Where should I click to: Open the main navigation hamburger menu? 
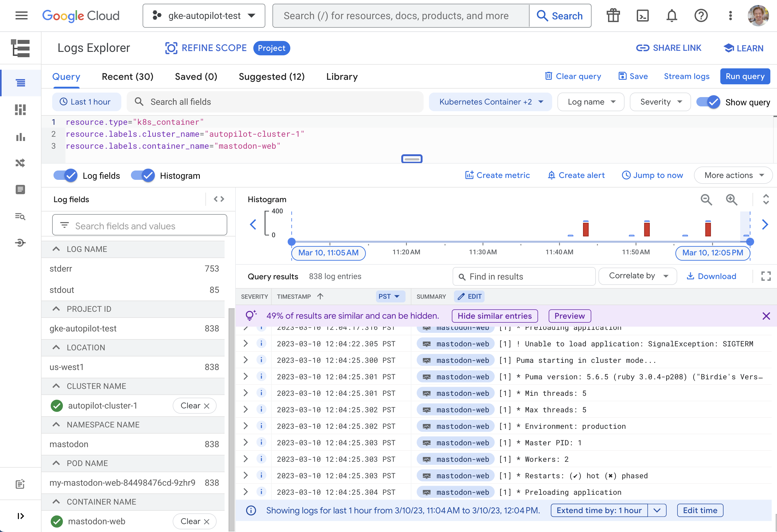click(21, 15)
